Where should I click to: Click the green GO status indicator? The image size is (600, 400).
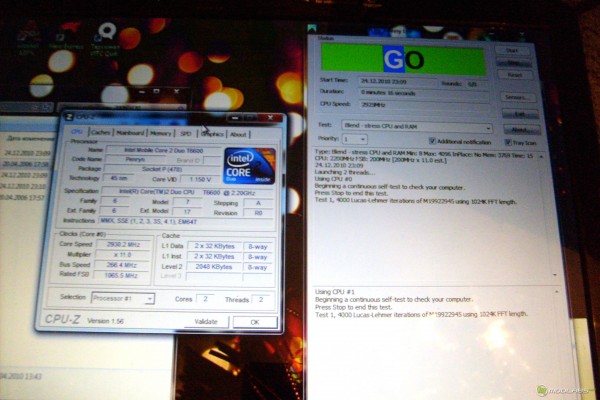pyautogui.click(x=404, y=59)
